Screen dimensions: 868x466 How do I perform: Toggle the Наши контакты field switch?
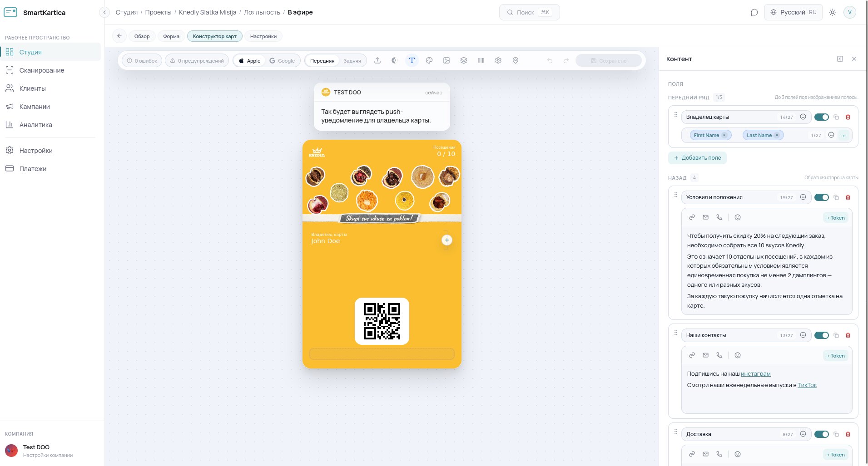[822, 335]
